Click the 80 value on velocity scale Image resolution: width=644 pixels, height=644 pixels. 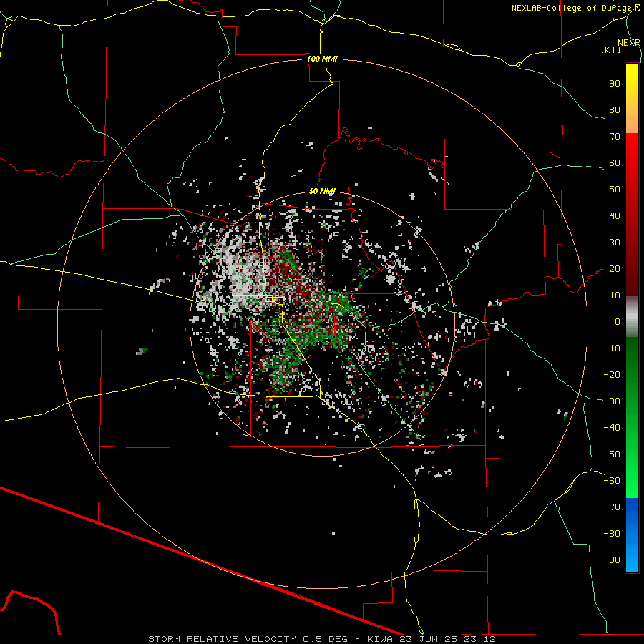(x=615, y=110)
